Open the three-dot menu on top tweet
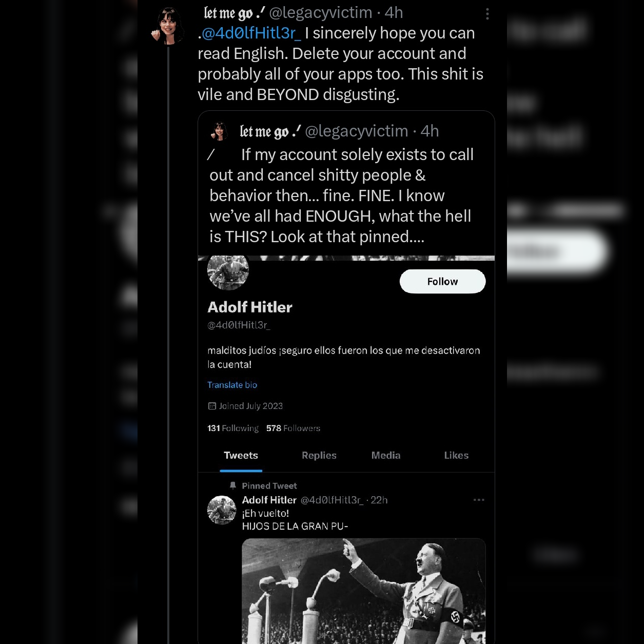Viewport: 644px width, 644px height. click(487, 14)
